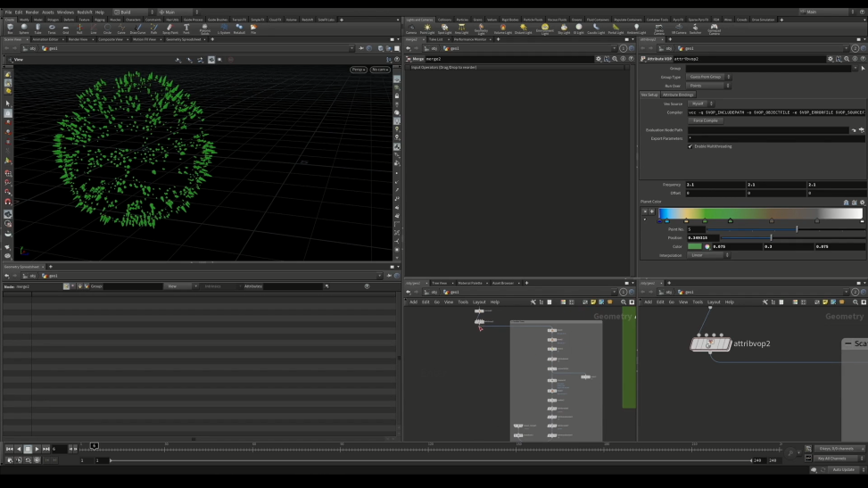Screen dimensions: 868x488
Task: Select the Box shelf tool
Action: coord(10,29)
